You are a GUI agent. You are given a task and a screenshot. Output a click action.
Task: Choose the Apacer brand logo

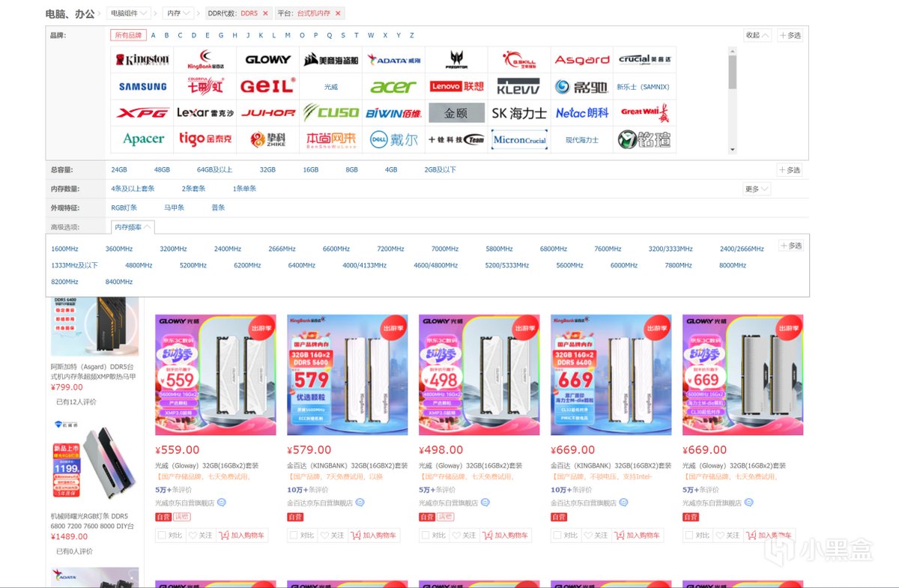pos(142,139)
